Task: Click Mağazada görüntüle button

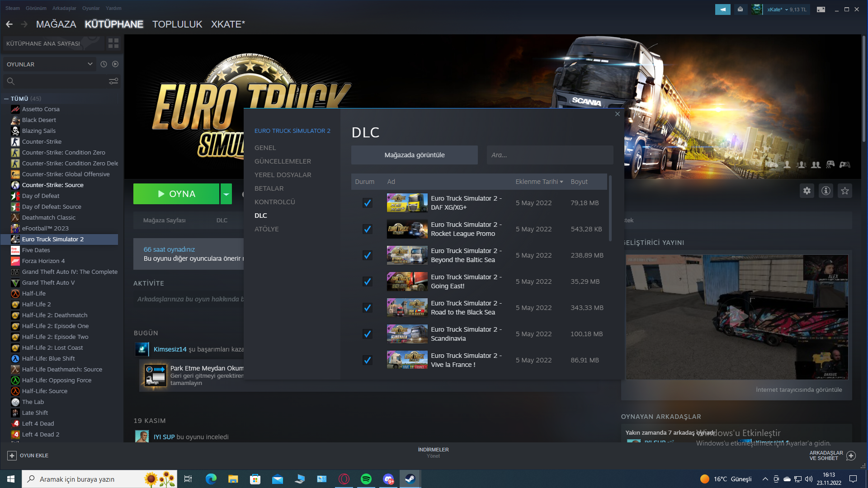Action: [x=415, y=155]
